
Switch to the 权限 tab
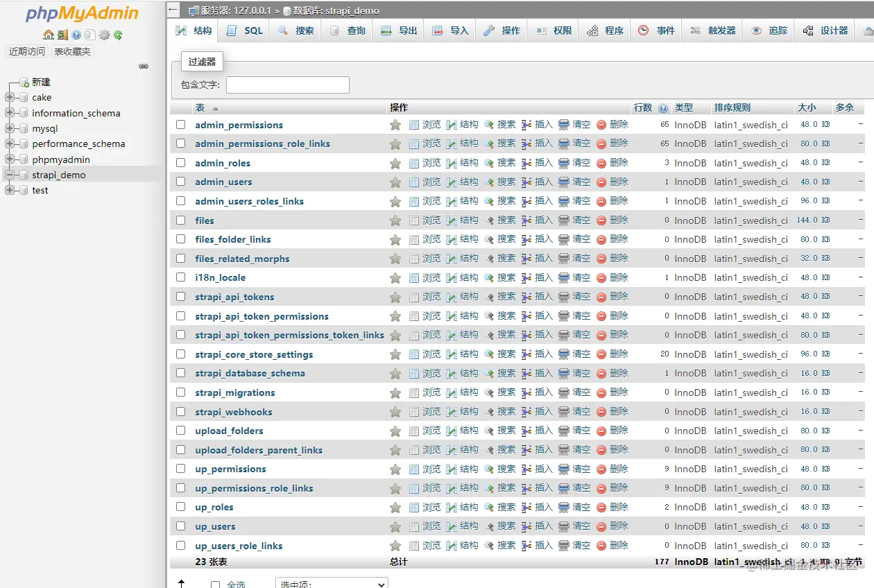(554, 31)
